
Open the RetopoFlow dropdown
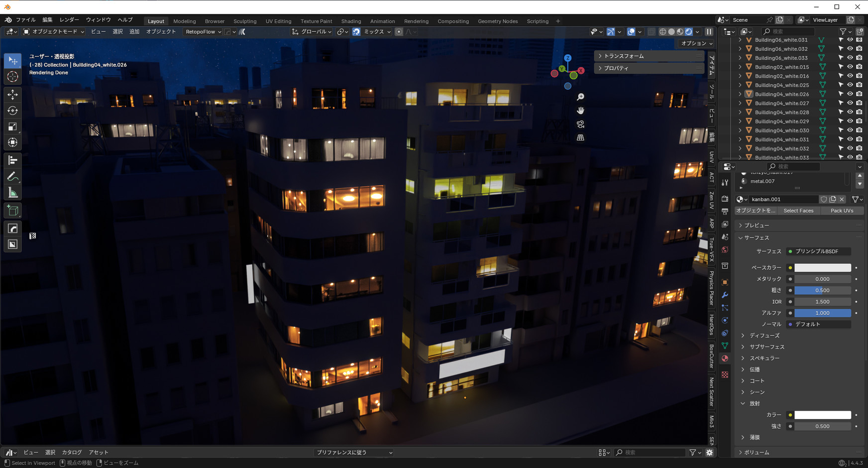pyautogui.click(x=203, y=31)
